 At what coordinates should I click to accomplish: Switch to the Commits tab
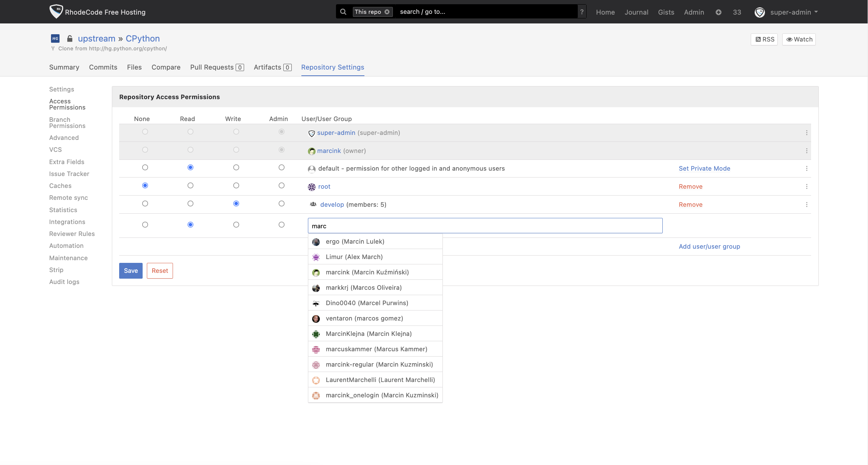(x=103, y=67)
